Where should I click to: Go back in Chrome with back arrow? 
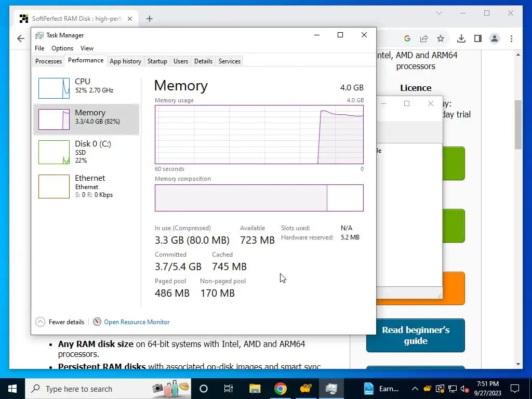(x=21, y=38)
